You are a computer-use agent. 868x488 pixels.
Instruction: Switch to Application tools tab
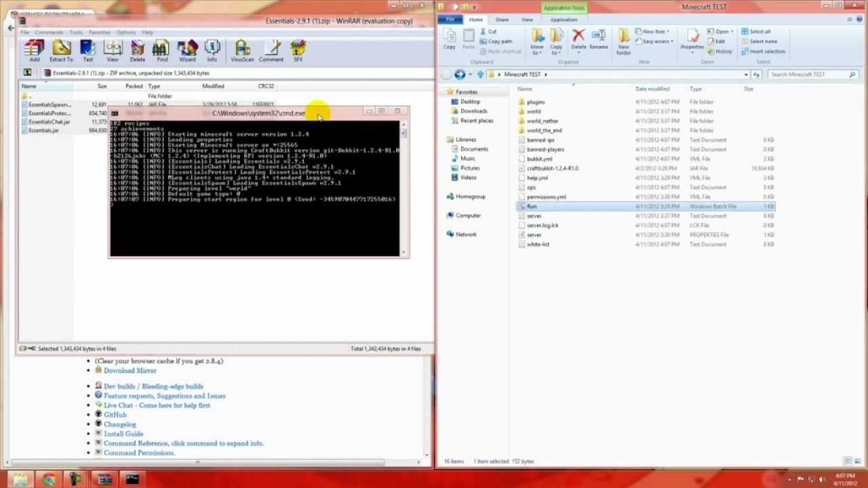(564, 20)
